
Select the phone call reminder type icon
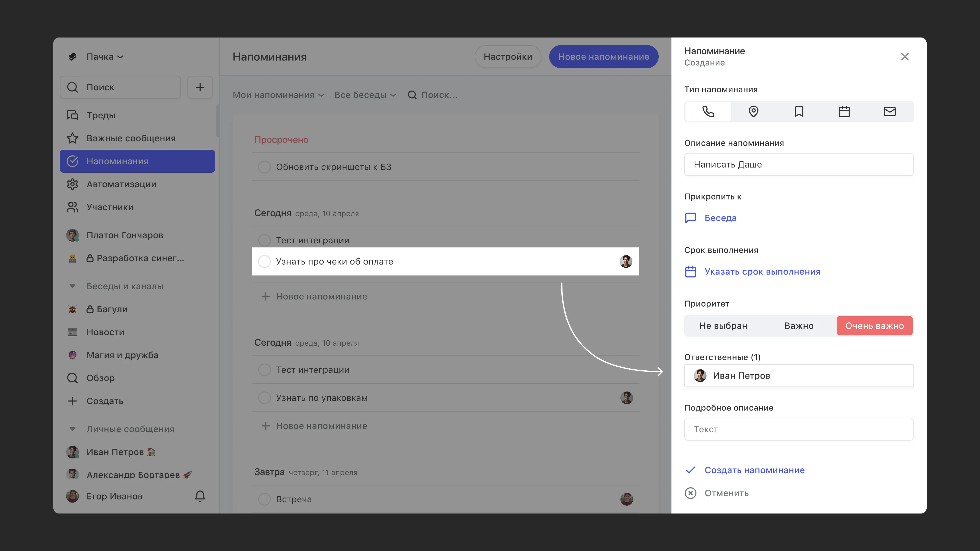[x=708, y=111]
